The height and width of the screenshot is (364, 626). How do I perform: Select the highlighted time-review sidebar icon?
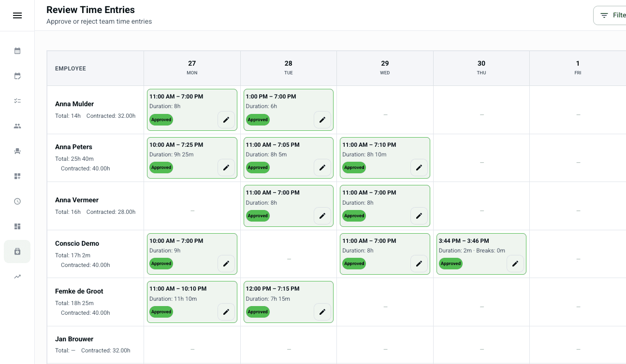(x=17, y=252)
